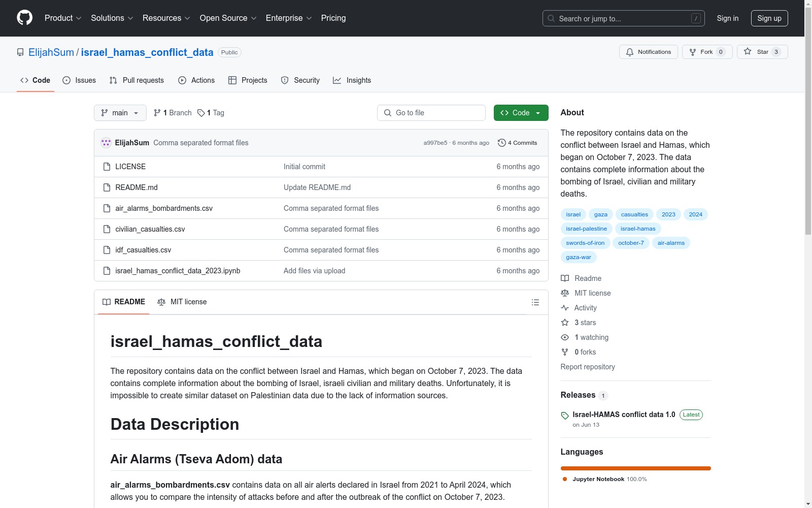Screen dimensions: 812x508
Task: Click the Notifications button
Action: click(649, 52)
